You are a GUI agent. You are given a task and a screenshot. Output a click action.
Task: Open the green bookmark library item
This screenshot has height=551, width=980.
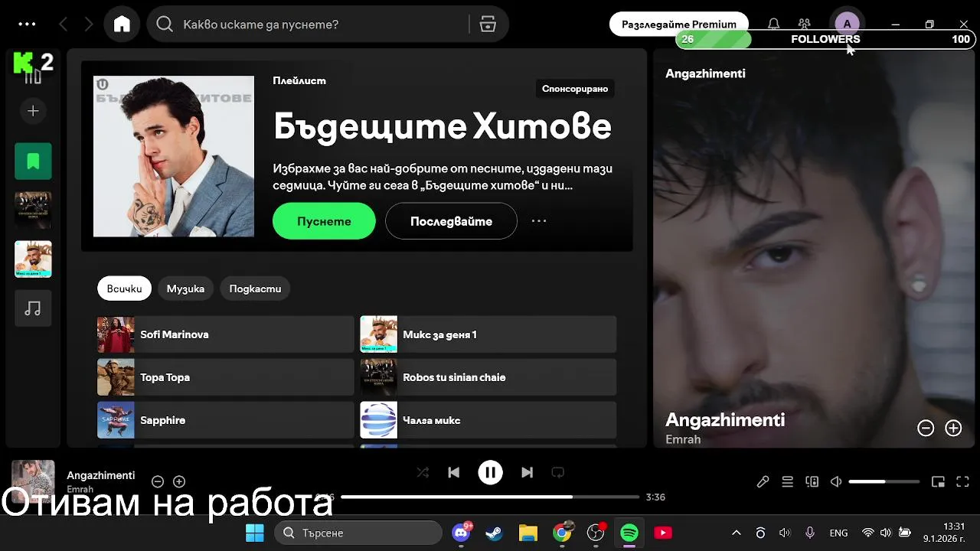[33, 161]
